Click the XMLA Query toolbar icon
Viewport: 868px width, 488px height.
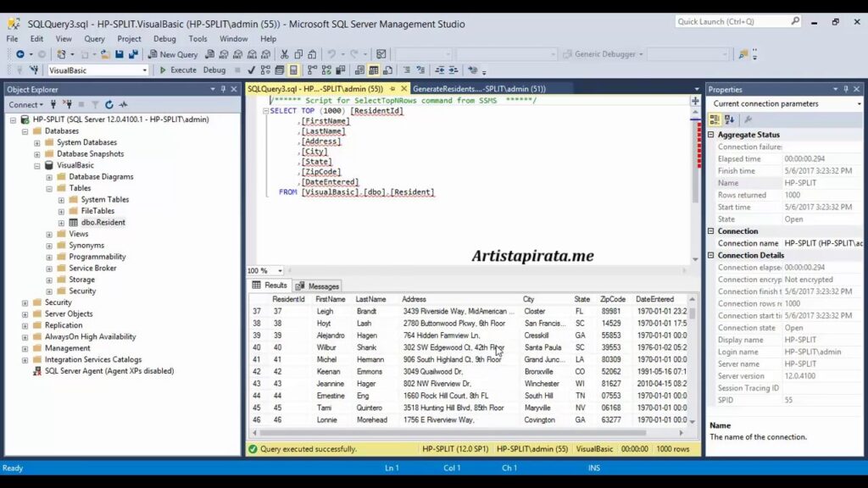[252, 54]
